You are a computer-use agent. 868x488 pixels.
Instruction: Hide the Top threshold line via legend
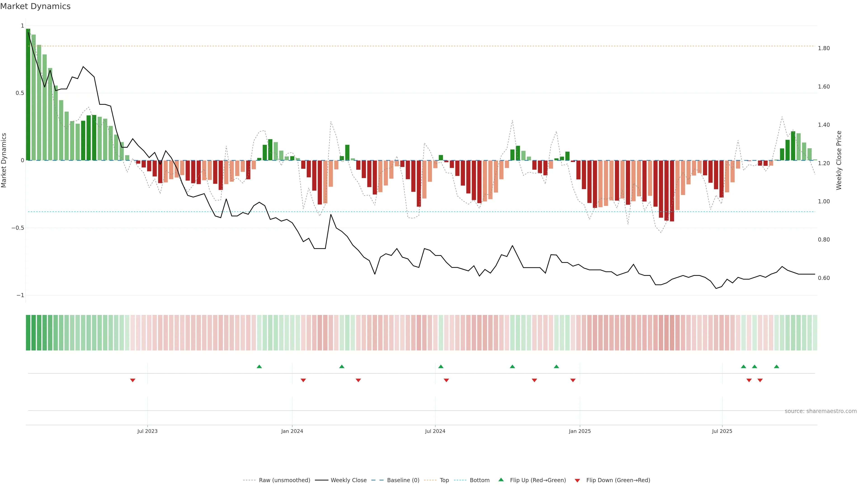click(444, 480)
